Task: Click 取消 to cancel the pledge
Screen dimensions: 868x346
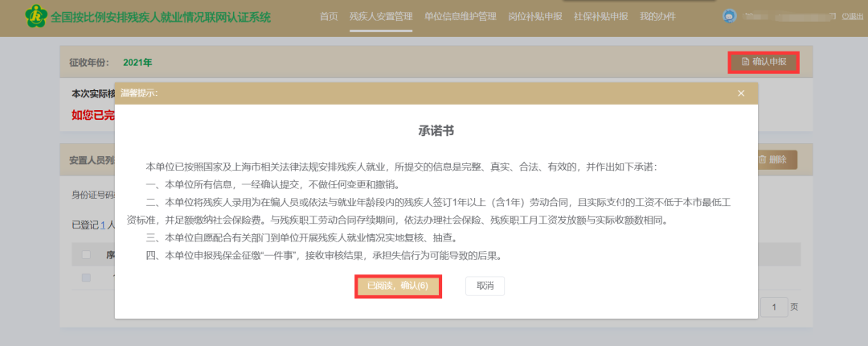Action: pyautogui.click(x=485, y=286)
